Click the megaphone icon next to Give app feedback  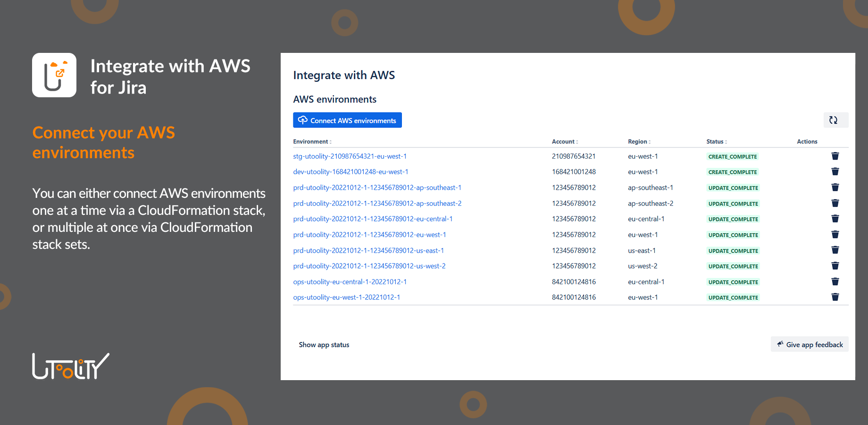(x=780, y=344)
